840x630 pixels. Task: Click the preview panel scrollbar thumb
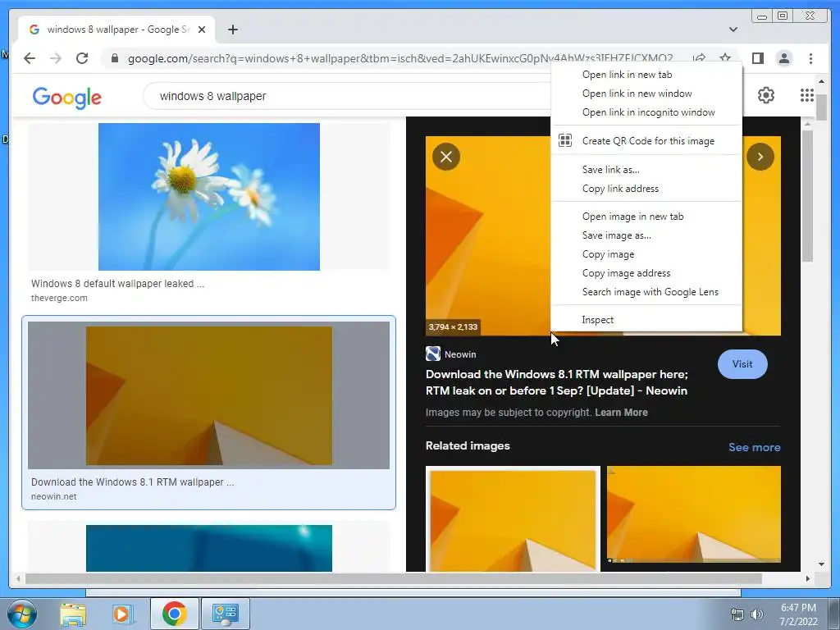(x=807, y=196)
